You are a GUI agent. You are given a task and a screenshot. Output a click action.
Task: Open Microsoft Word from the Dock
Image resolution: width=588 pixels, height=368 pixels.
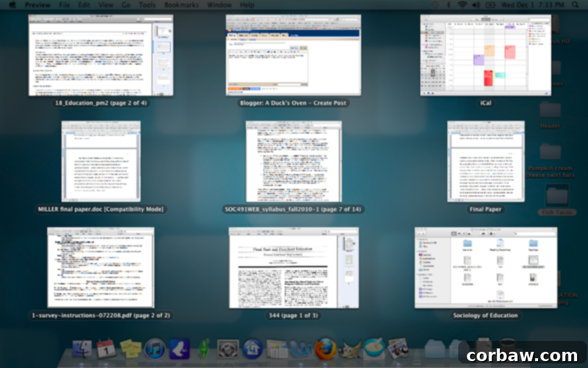tap(301, 349)
